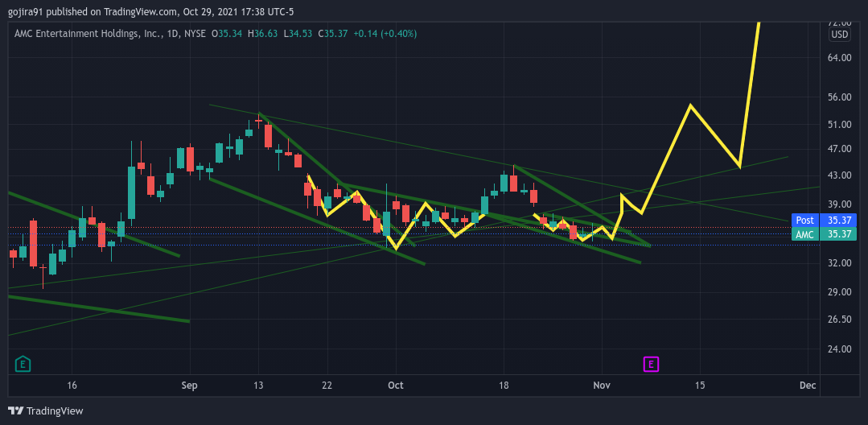Click the 18 date axis label
Screen dimensions: 868x425
504,385
